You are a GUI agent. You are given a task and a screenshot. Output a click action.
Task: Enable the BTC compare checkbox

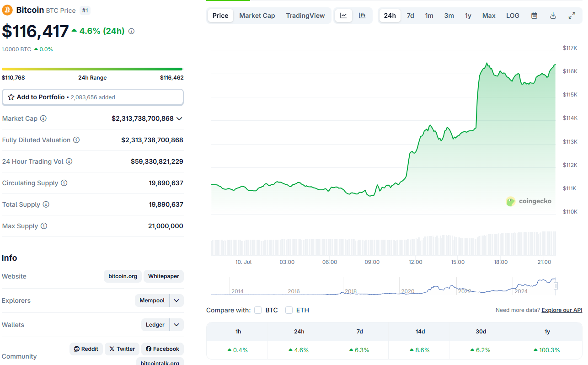(258, 310)
